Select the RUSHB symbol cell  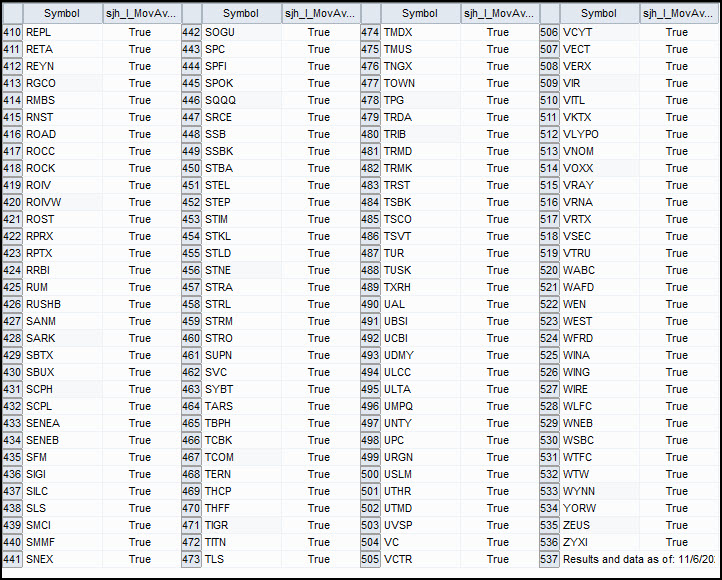63,304
